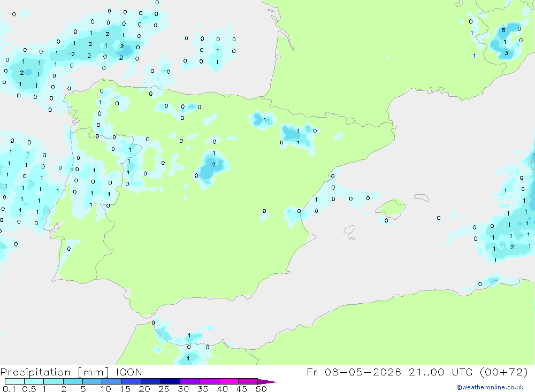Click the legend label '45'
535x392 pixels.
[242, 389]
